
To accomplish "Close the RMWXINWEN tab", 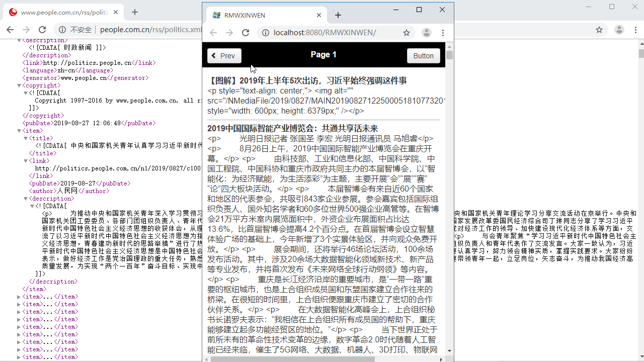I will 319,15.
